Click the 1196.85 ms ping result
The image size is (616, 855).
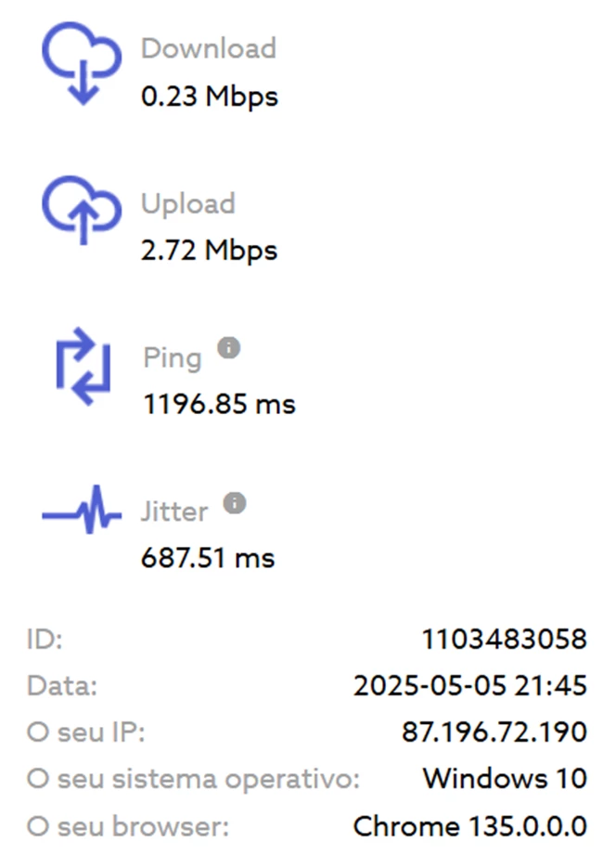click(219, 404)
